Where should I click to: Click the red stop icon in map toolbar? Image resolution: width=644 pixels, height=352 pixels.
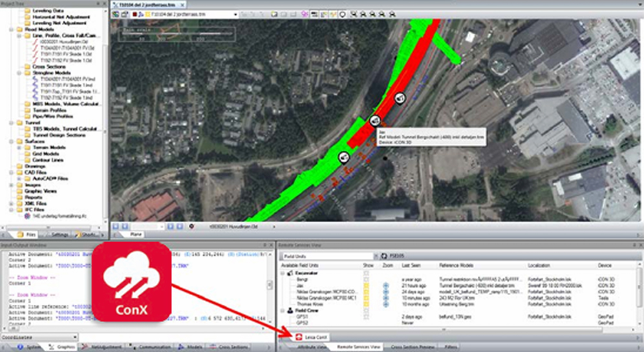tap(134, 14)
